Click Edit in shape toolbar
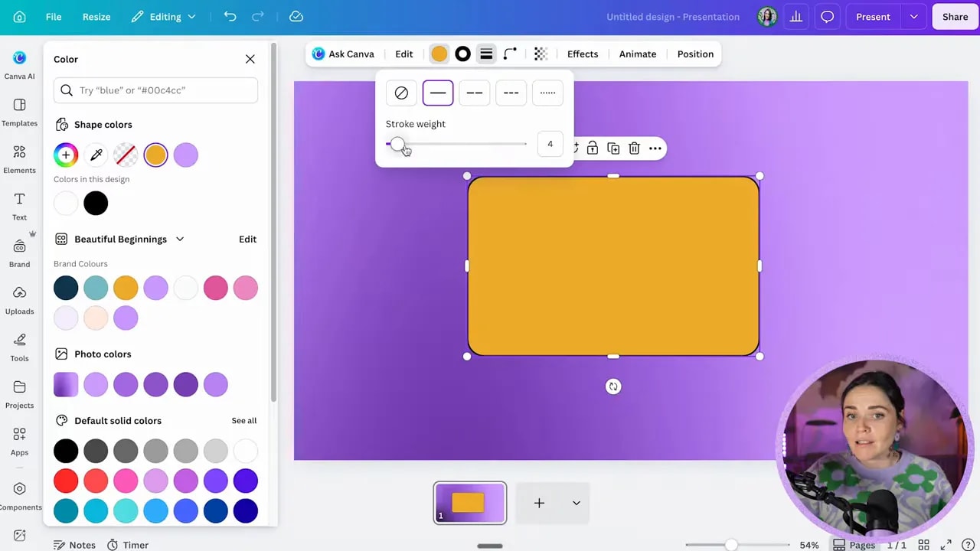 [x=404, y=54]
